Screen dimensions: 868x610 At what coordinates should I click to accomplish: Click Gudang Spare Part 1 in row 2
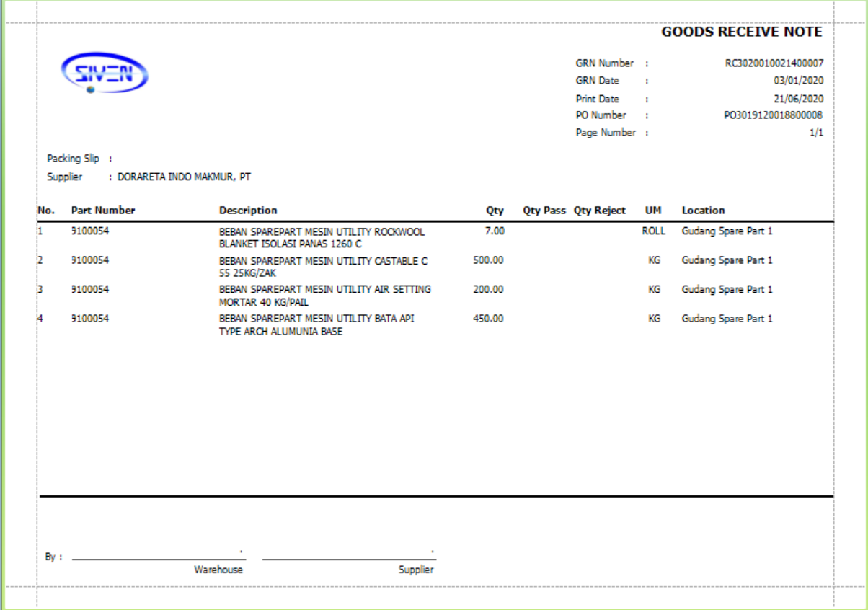[727, 260]
